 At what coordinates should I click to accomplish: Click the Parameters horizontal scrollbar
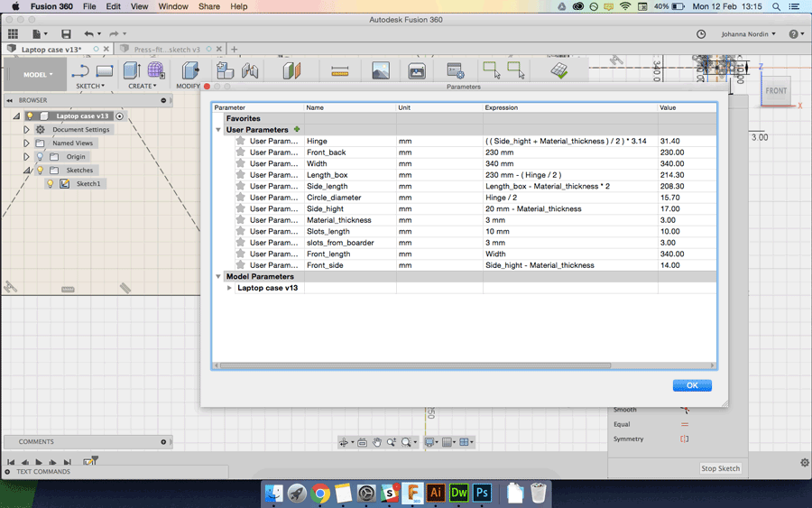(415, 365)
